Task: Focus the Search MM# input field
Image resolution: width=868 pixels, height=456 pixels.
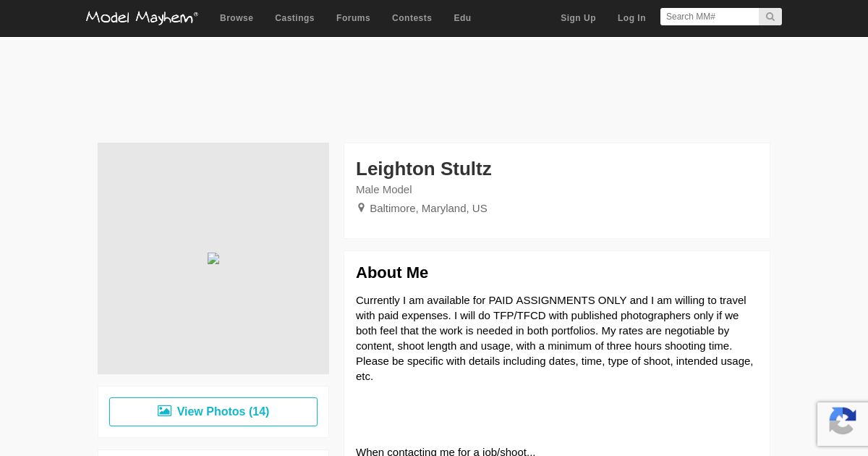Action: [x=710, y=17]
